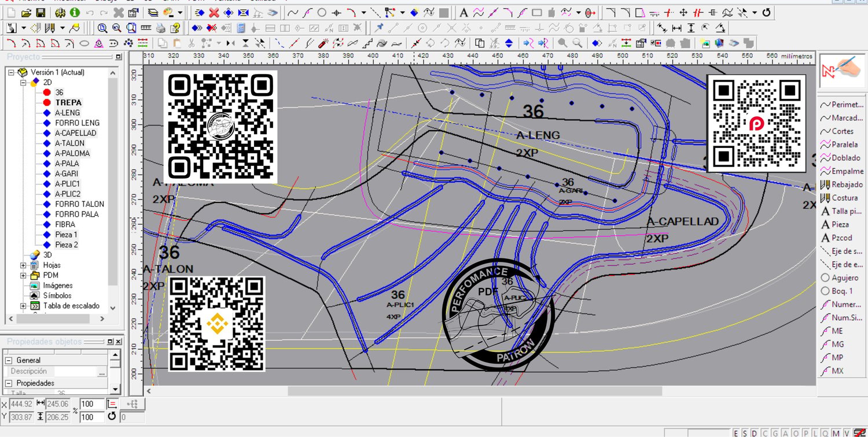Toggle the E status bar indicator

(x=736, y=433)
